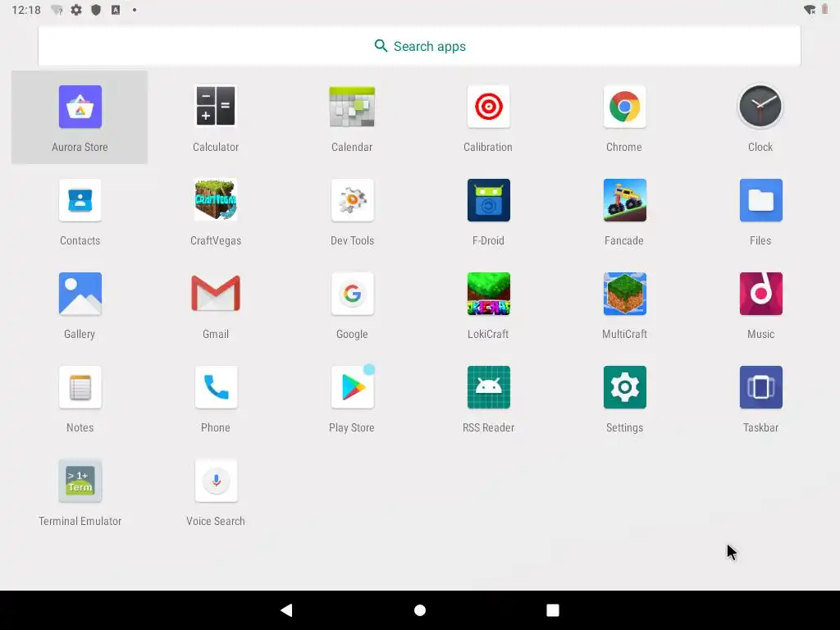This screenshot has width=840, height=630.
Task: Click the shield icon in status bar
Action: (96, 10)
